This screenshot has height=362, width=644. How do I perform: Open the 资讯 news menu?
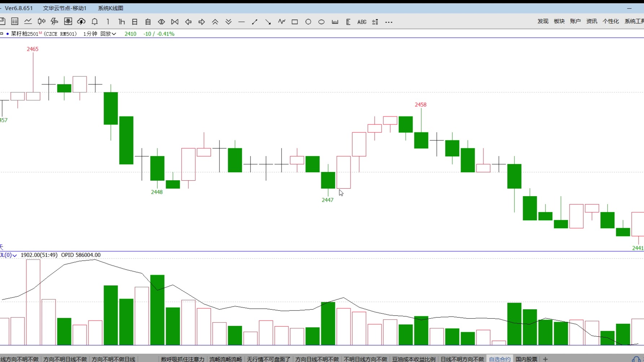[x=591, y=21]
